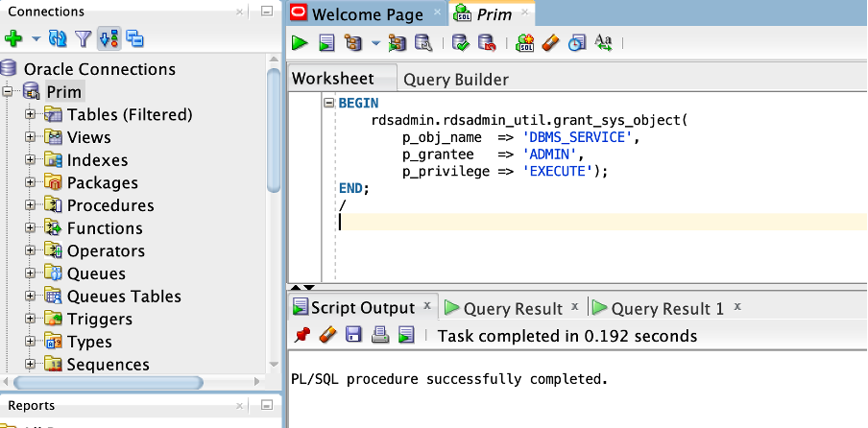Collapse the BEGIN code block

tap(328, 103)
